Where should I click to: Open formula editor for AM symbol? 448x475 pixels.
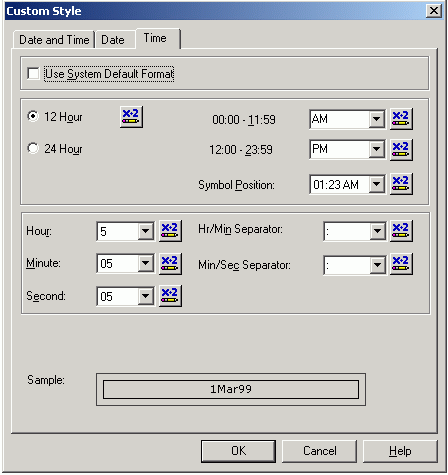(x=401, y=119)
